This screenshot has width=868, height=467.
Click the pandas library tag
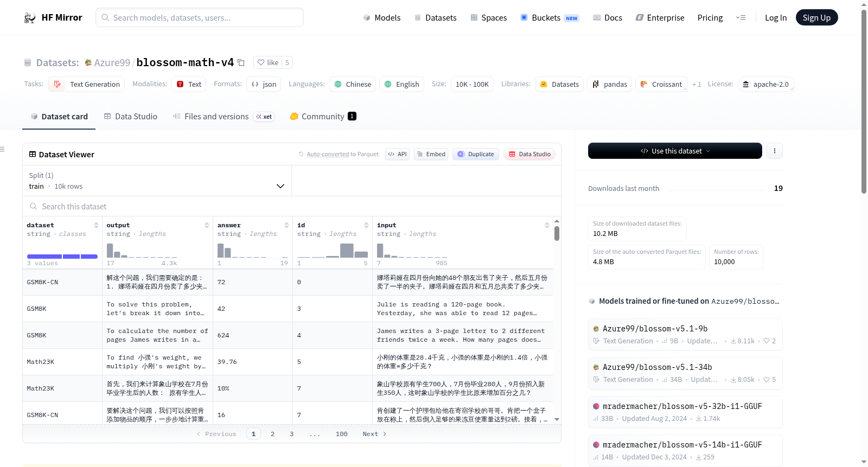tap(609, 84)
